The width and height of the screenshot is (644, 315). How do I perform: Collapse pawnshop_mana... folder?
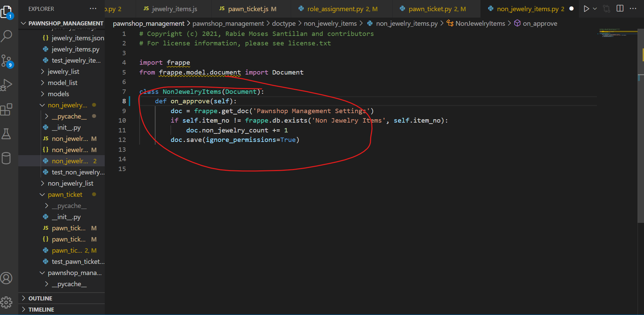tap(62, 273)
